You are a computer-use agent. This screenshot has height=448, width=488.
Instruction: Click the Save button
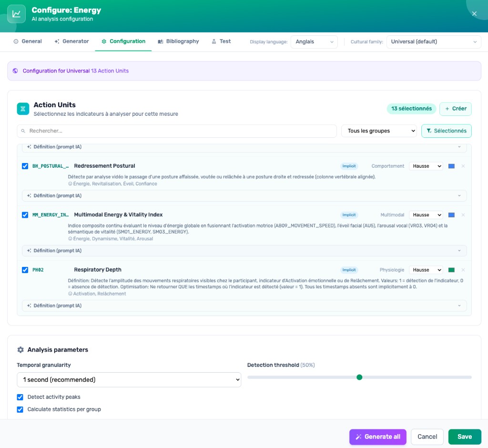pos(464,437)
